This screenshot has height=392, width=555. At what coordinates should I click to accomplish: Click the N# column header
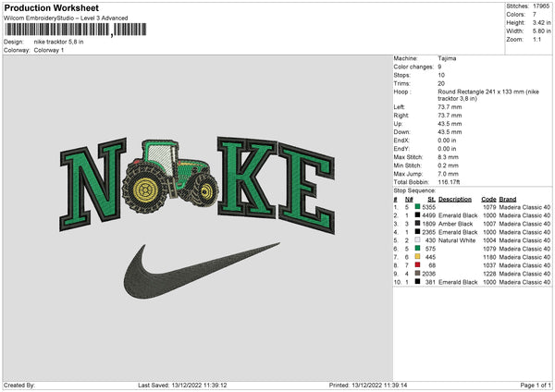pos(409,199)
